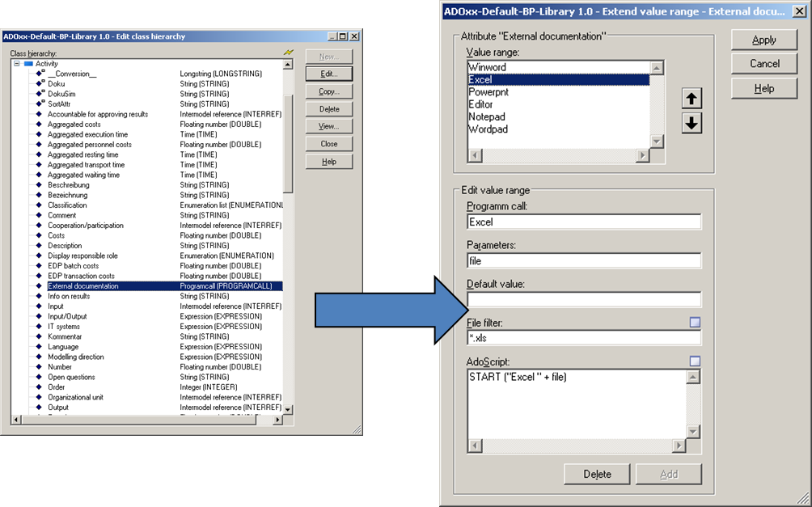The image size is (812, 507).
Task: Click down arrow of Value range scrollbar
Action: point(657,142)
